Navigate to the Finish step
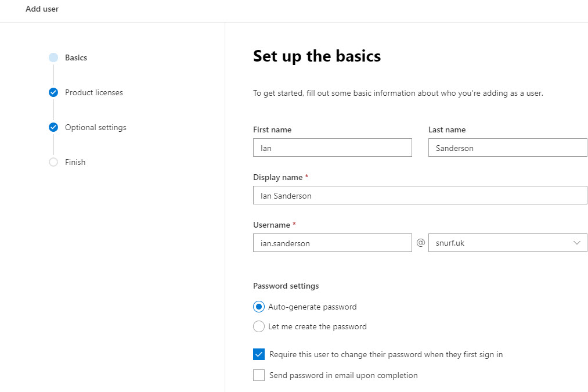Viewport: 588px width, 392px height. point(75,162)
